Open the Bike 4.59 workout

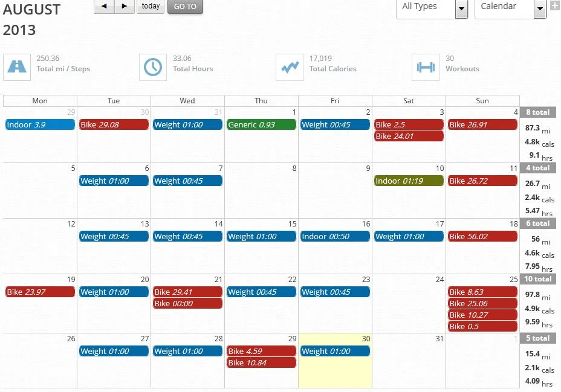tap(261, 352)
